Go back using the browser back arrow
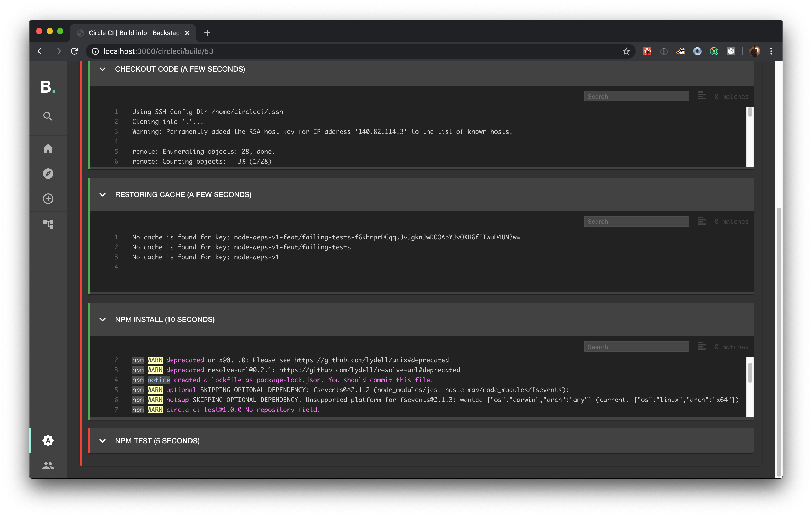Screen dimensions: 812x517 (x=41, y=51)
